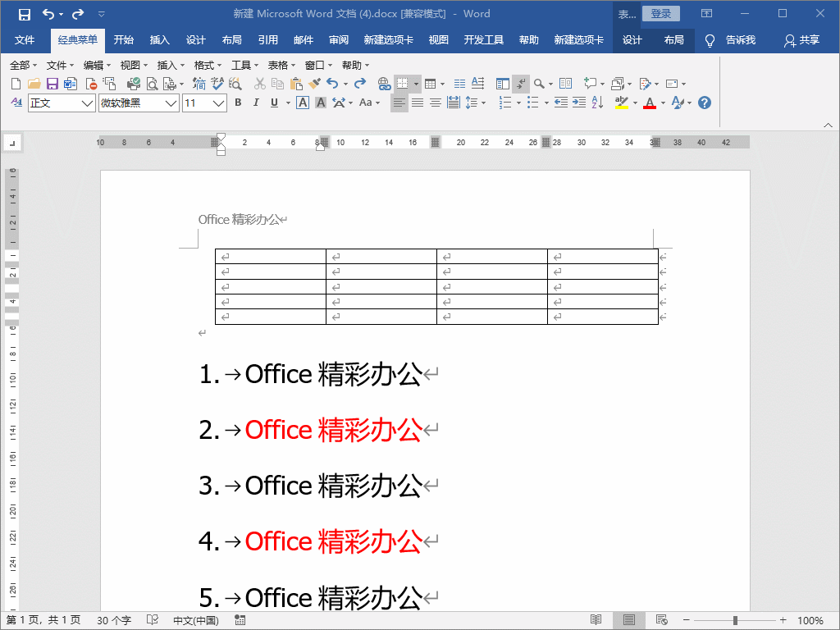Image resolution: width=840 pixels, height=630 pixels.
Task: Click the Decrease Indent icon
Action: coord(561,103)
